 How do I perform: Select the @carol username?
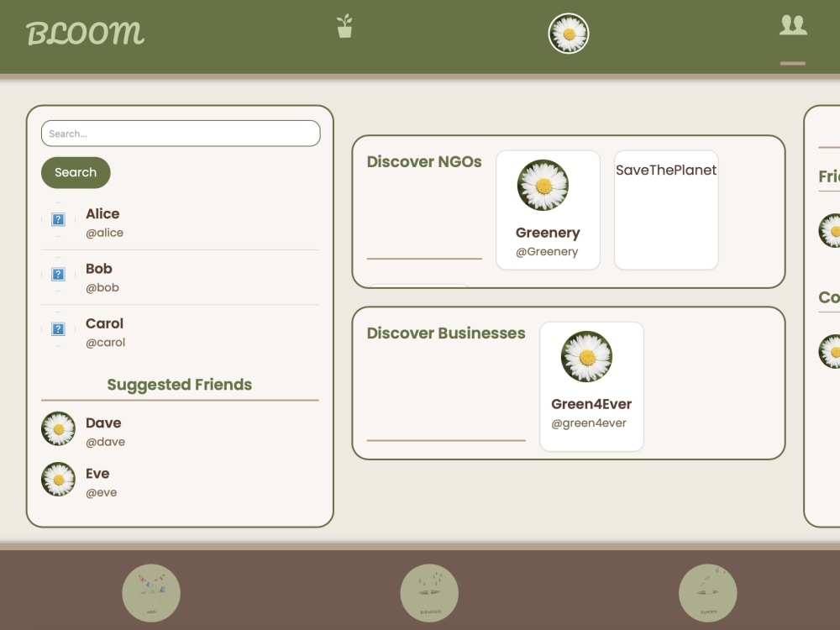(x=106, y=343)
